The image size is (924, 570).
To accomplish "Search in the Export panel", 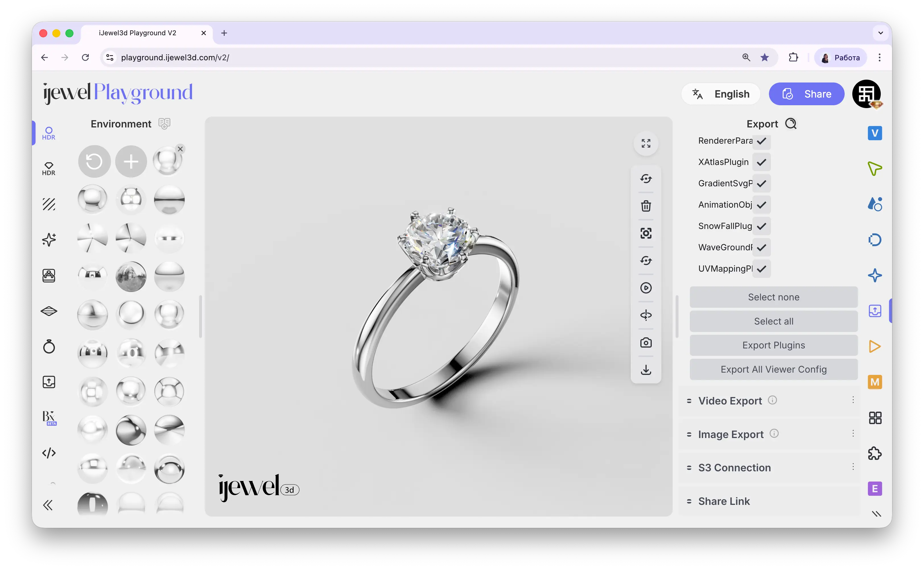I will tap(791, 124).
